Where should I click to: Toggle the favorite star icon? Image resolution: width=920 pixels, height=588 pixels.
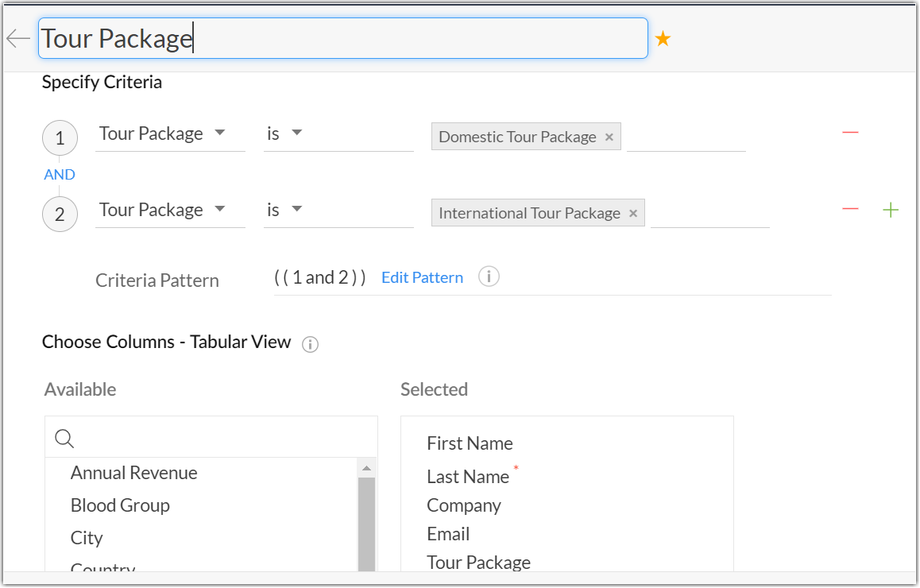(663, 38)
